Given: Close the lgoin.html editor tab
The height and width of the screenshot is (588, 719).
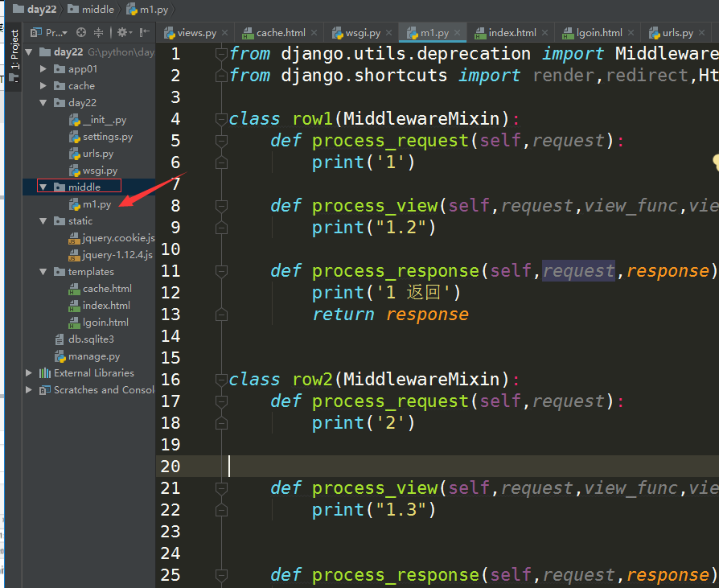Looking at the screenshot, I should 631,33.
